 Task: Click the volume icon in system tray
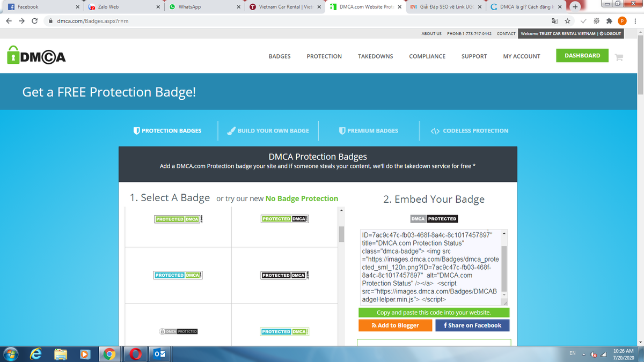tap(594, 354)
